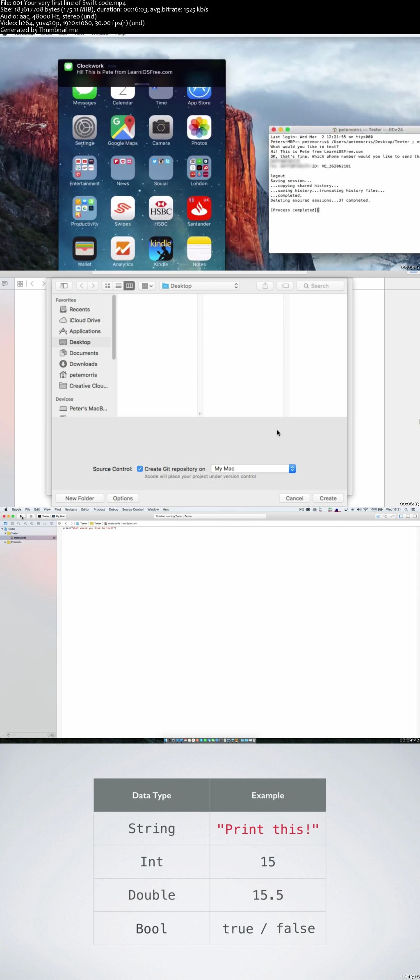Screen dimensions: 420x980
Task: Launch the Photos app
Action: (199, 127)
